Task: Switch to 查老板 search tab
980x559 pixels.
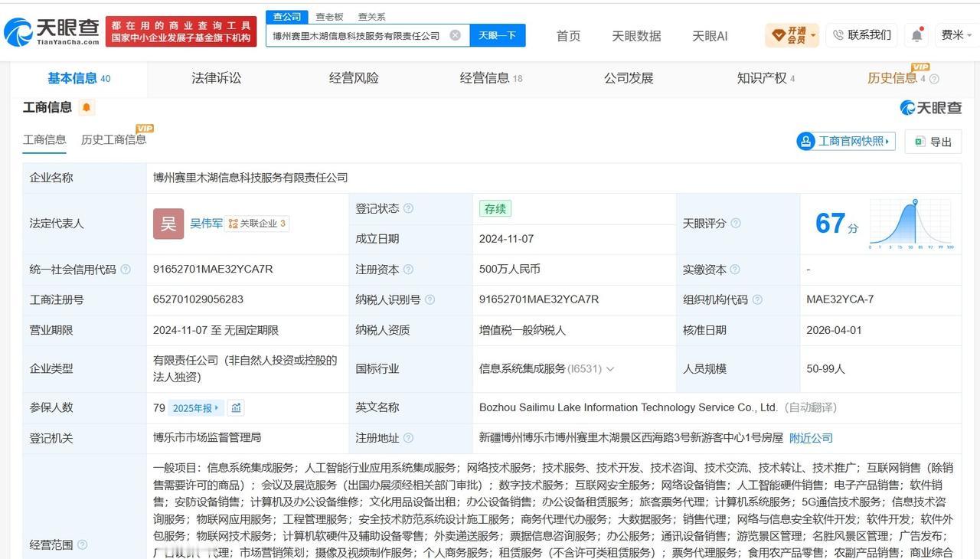Action: (x=329, y=17)
